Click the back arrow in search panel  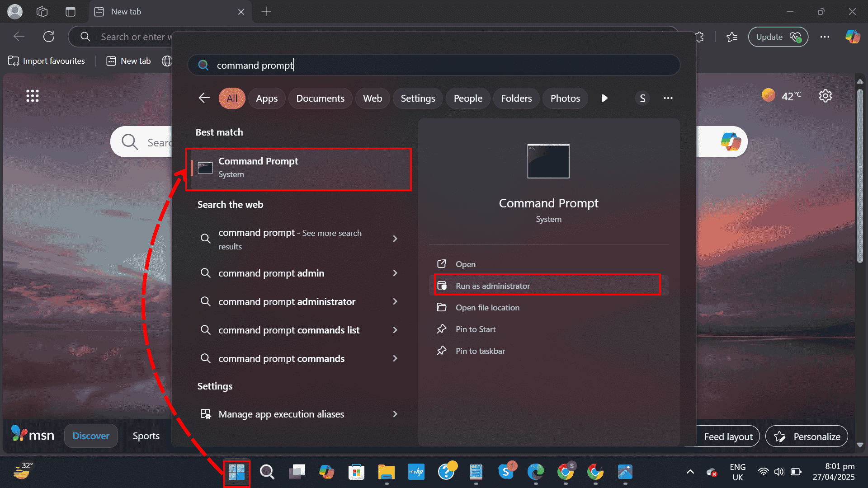(x=204, y=98)
